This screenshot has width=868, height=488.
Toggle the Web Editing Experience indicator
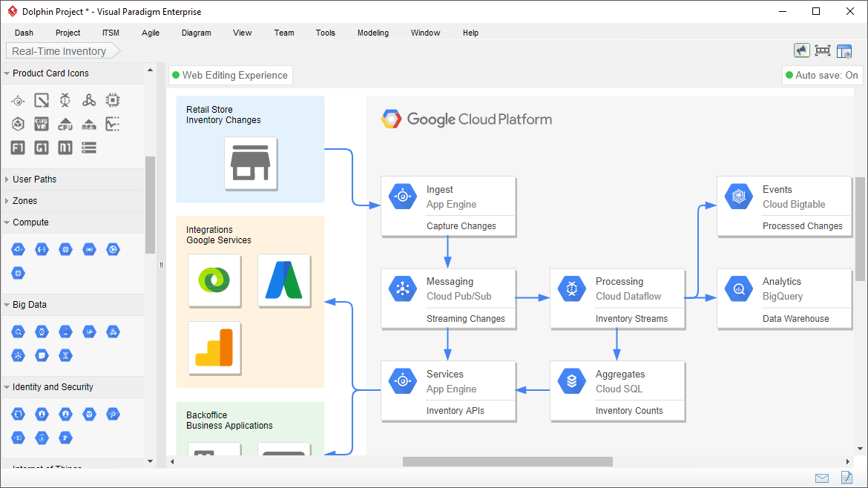tap(231, 75)
